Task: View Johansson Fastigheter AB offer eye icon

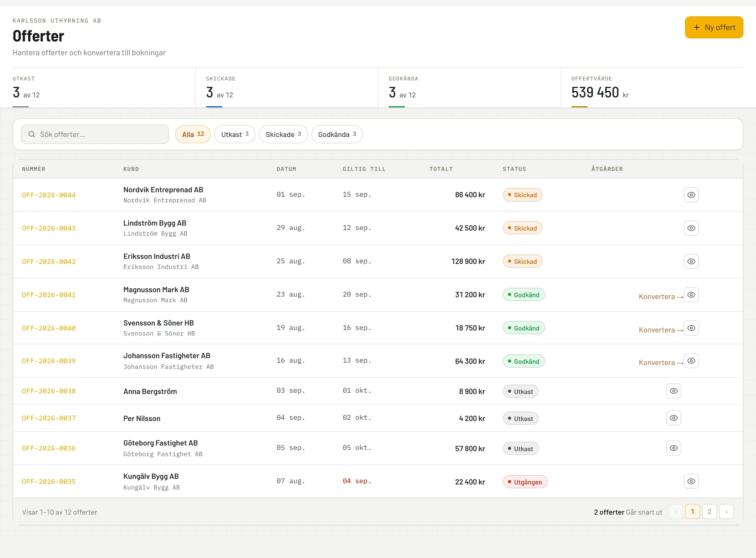Action: pyautogui.click(x=691, y=361)
